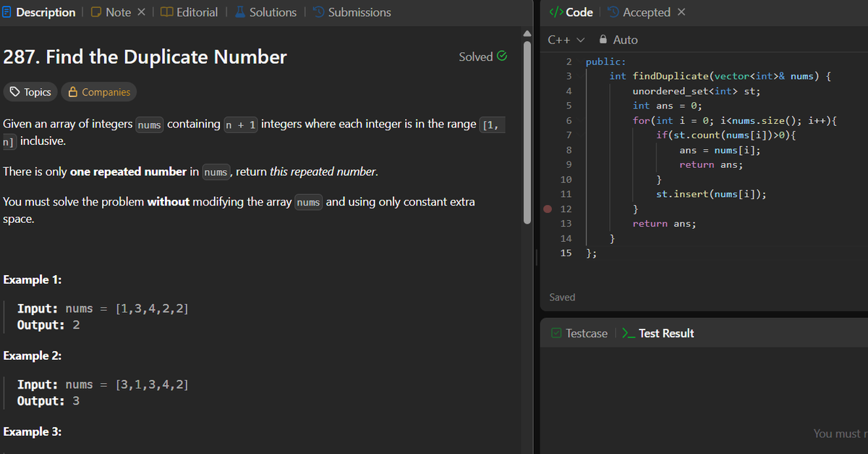Click the Example 2 input '[3,1,3,4,2]'
Screen dimensions: 868x454
coord(152,384)
